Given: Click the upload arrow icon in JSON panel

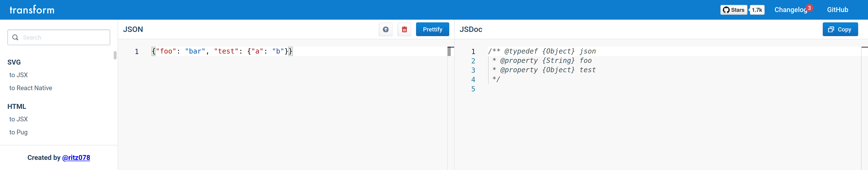Looking at the screenshot, I should coord(386,29).
